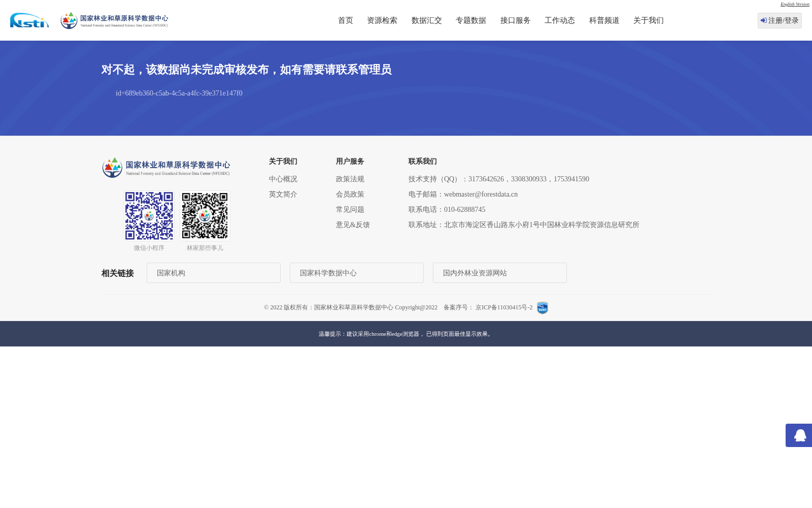Click the phone number 010-62888745
The height and width of the screenshot is (508, 812).
coord(464,210)
